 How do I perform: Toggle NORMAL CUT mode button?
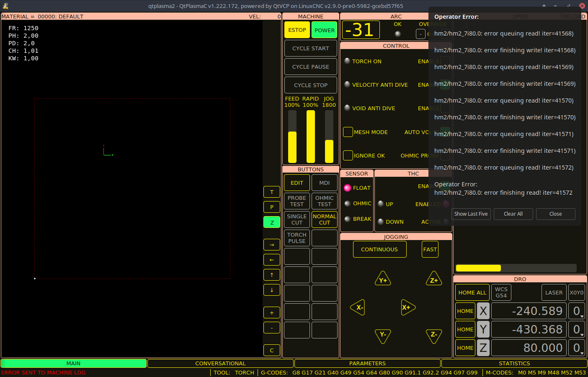click(x=325, y=219)
